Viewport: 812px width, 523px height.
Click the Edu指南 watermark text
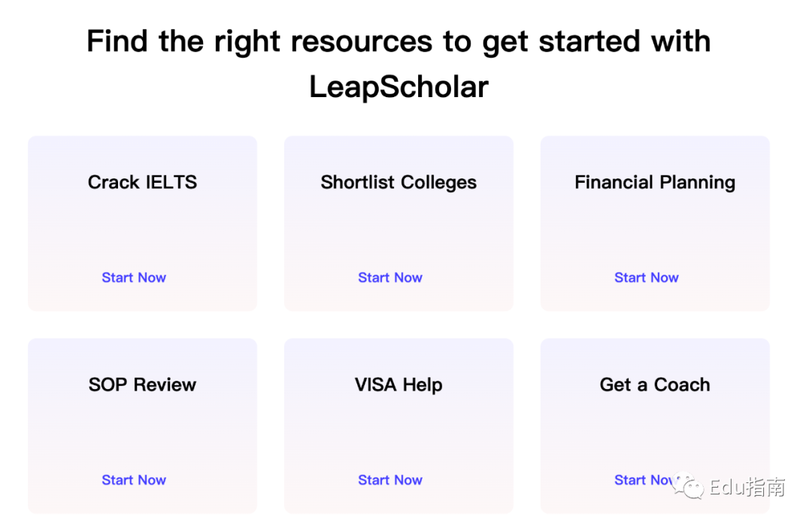click(747, 488)
